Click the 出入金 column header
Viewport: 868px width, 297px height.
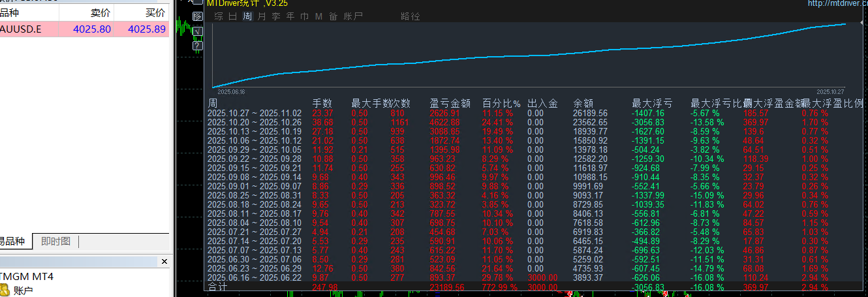click(543, 103)
